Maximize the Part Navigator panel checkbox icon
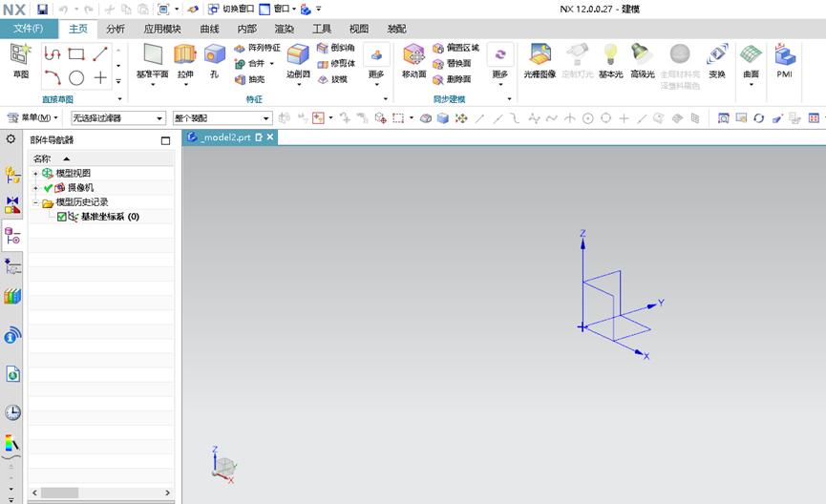 (165, 140)
